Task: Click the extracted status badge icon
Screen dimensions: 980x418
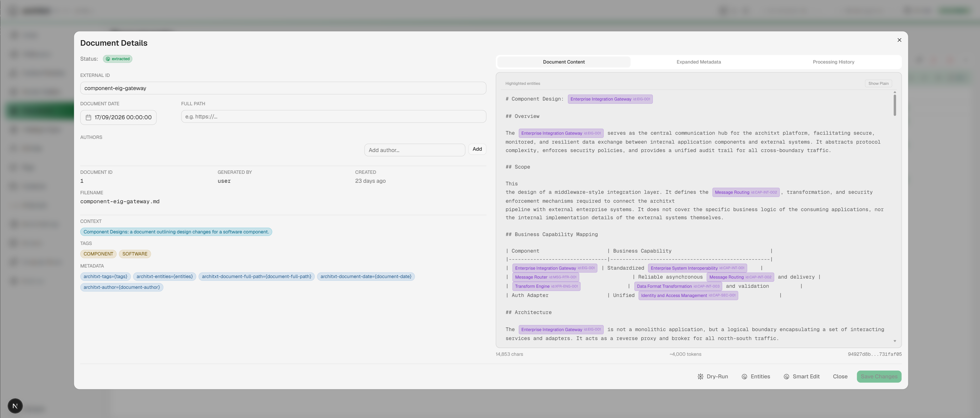Action: point(108,59)
